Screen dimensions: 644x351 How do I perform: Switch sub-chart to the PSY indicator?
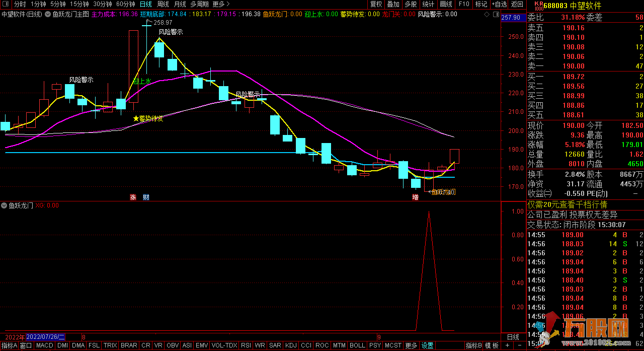click(x=375, y=345)
